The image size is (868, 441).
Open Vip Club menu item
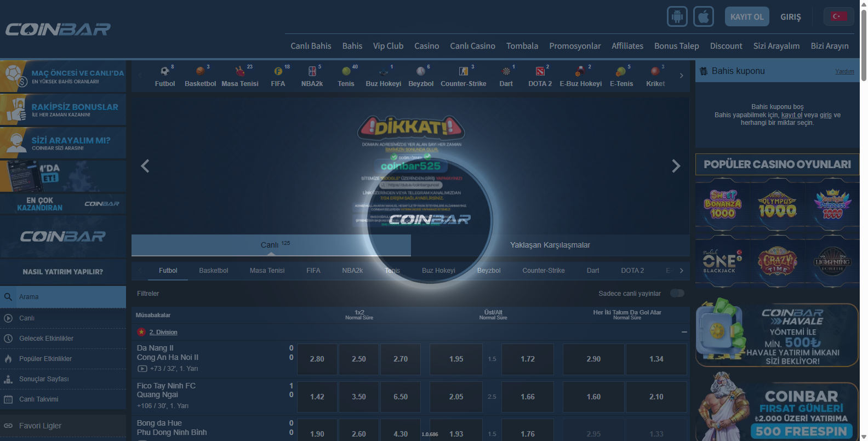click(x=388, y=46)
